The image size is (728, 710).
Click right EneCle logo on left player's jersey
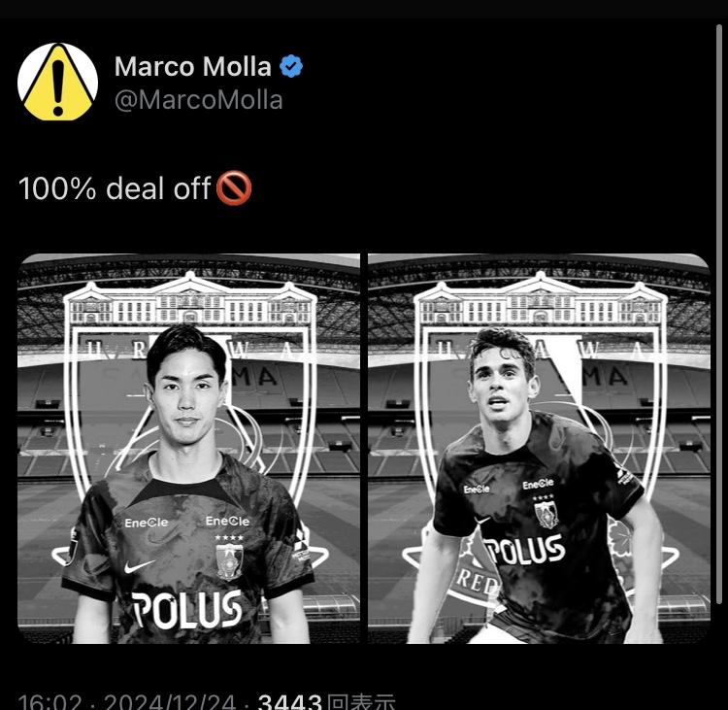pos(227,521)
